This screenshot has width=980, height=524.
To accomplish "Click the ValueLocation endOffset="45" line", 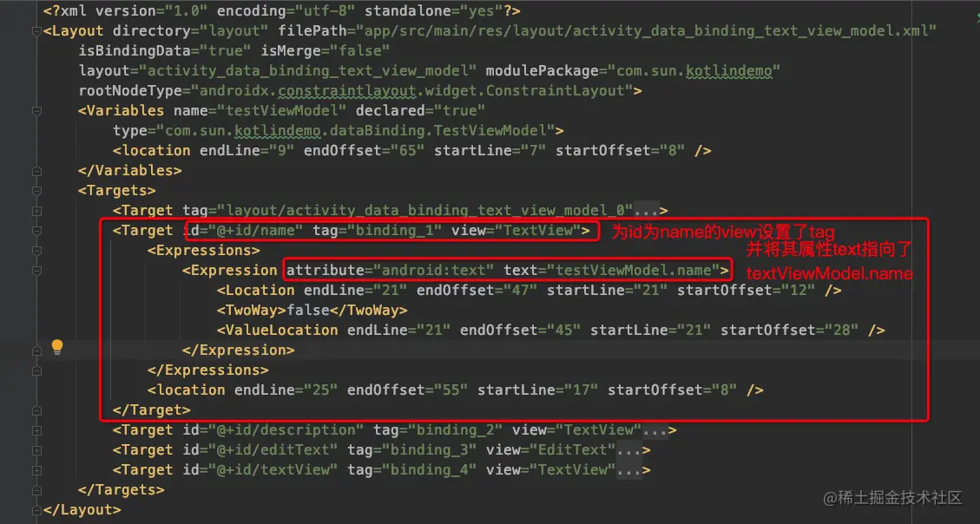I will click(551, 331).
